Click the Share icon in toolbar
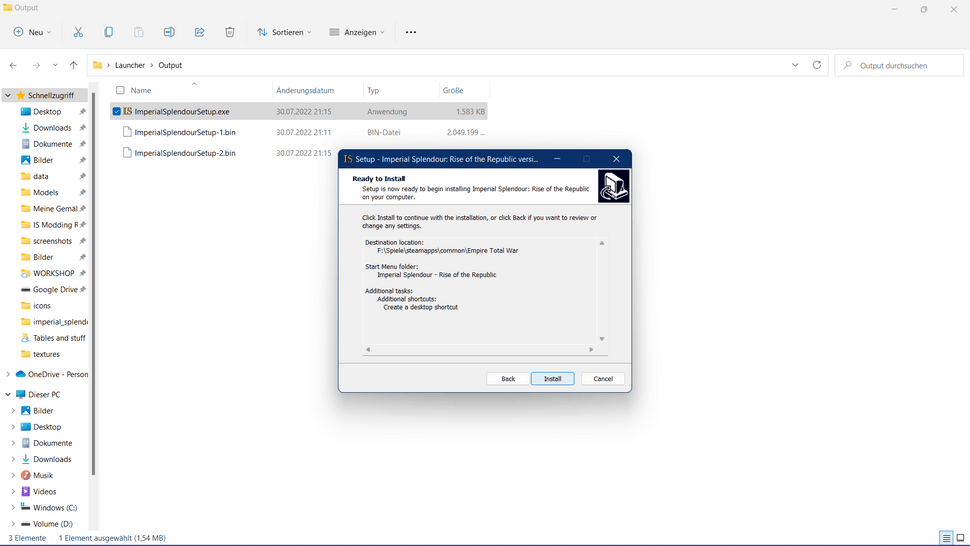Image resolution: width=970 pixels, height=546 pixels. click(x=199, y=32)
